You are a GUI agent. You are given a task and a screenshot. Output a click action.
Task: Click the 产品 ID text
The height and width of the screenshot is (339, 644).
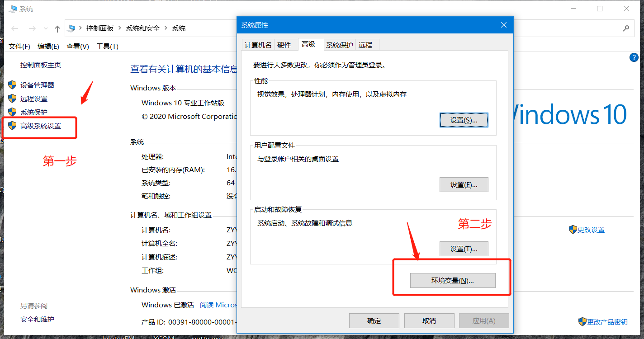[189, 322]
